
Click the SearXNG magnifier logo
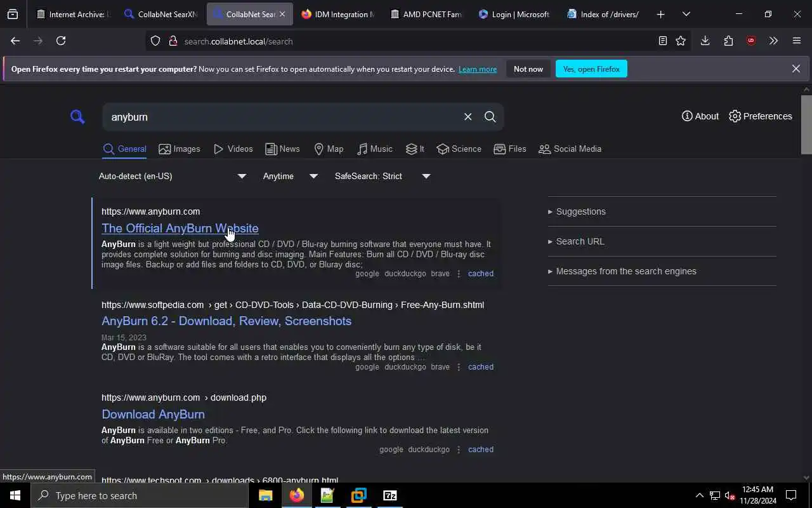(x=77, y=117)
